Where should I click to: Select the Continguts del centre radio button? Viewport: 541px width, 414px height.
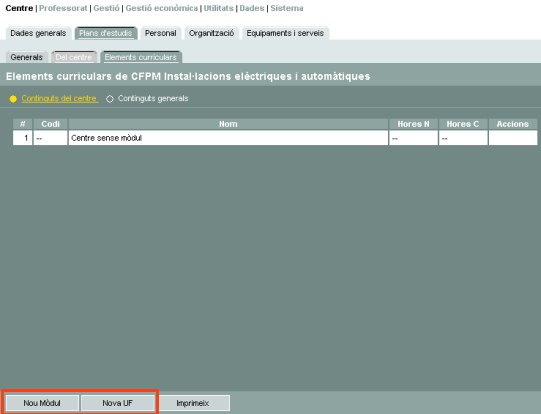click(13, 99)
